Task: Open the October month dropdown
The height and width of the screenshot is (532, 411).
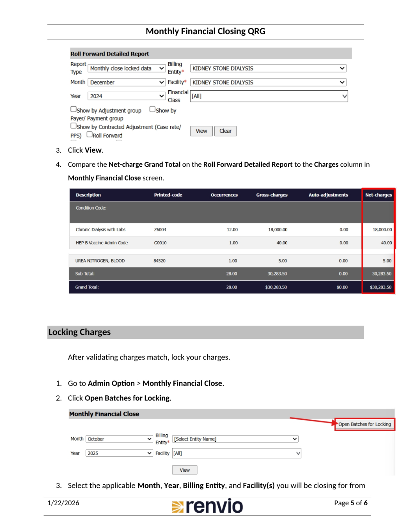Action: [119, 439]
